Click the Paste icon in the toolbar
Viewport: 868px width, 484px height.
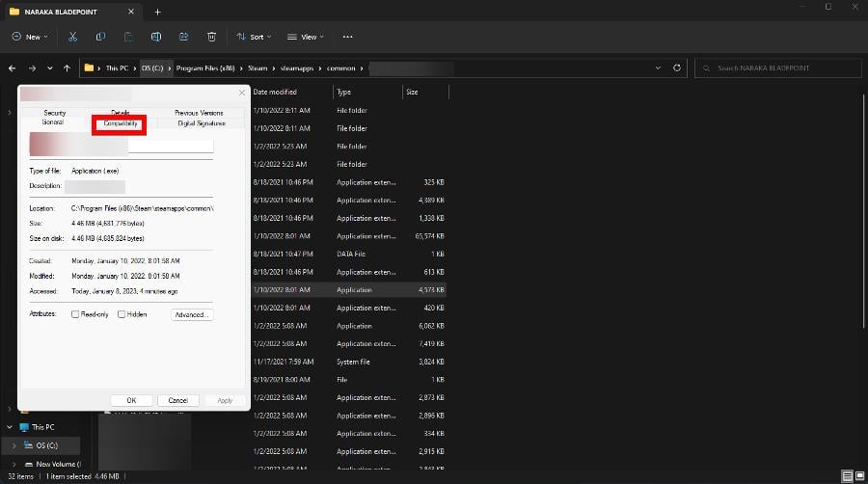tap(128, 37)
